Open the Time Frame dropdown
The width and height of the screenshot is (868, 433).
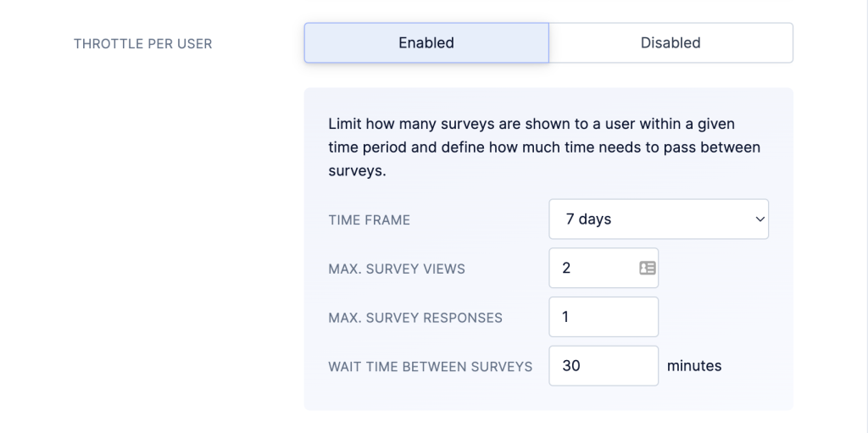pyautogui.click(x=659, y=219)
